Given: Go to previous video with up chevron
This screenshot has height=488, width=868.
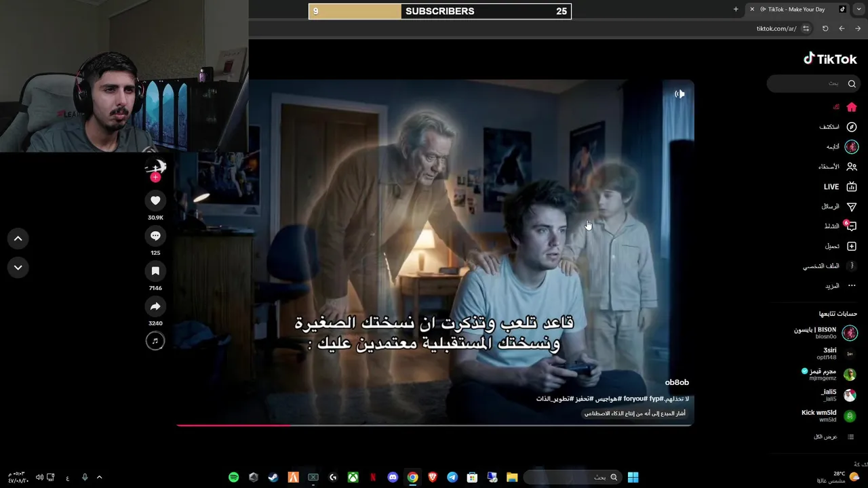Looking at the screenshot, I should click(x=18, y=238).
